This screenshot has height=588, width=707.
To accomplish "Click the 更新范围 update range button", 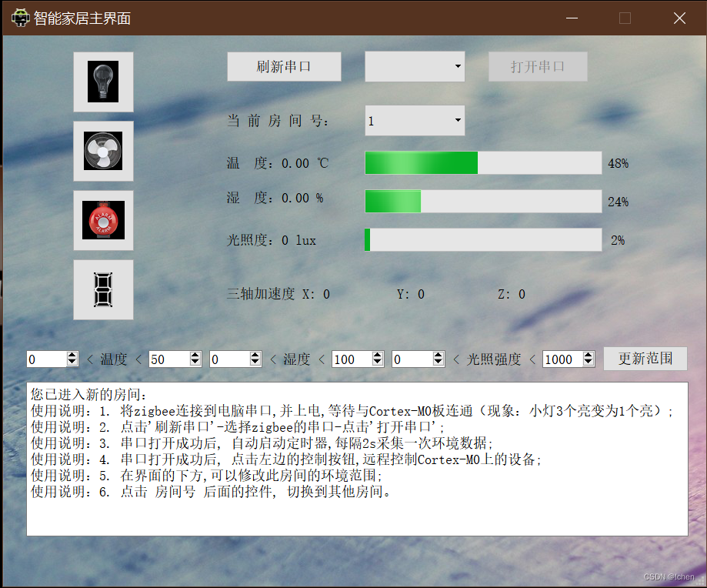I will (645, 359).
